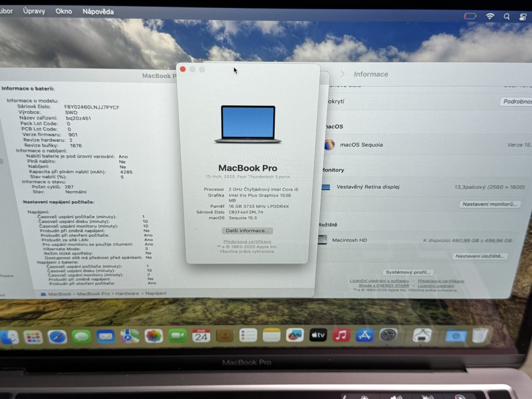Click the Informace o baterii heading
The height and width of the screenshot is (399, 532).
click(x=28, y=88)
